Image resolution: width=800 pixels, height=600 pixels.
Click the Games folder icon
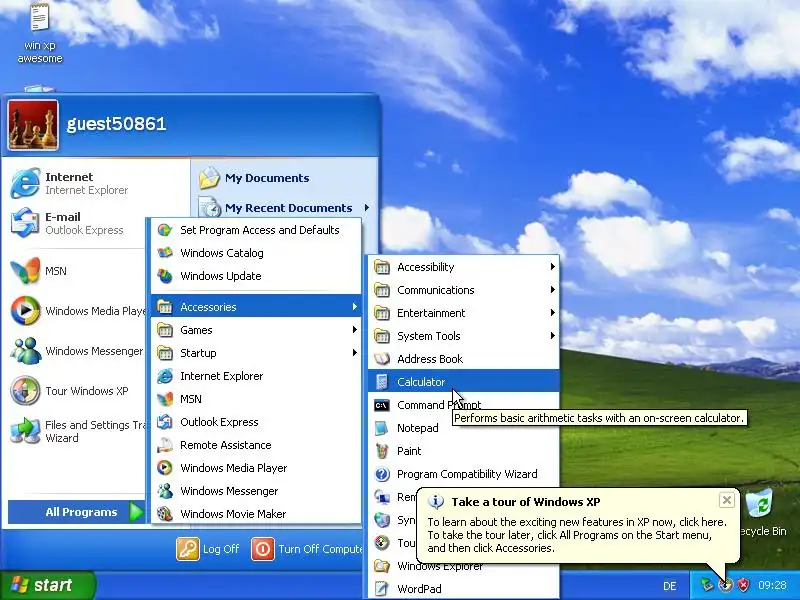[x=164, y=330]
